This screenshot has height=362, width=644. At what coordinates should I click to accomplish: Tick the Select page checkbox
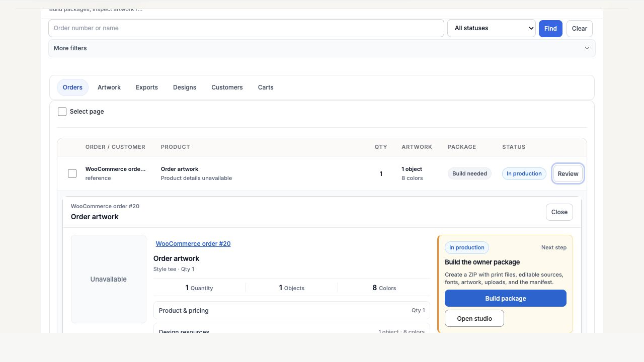point(62,112)
